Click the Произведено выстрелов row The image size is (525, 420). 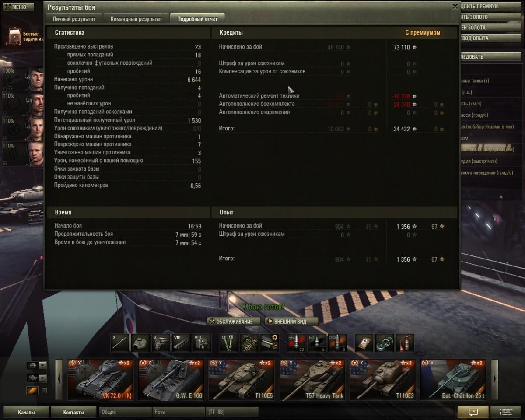click(x=128, y=47)
